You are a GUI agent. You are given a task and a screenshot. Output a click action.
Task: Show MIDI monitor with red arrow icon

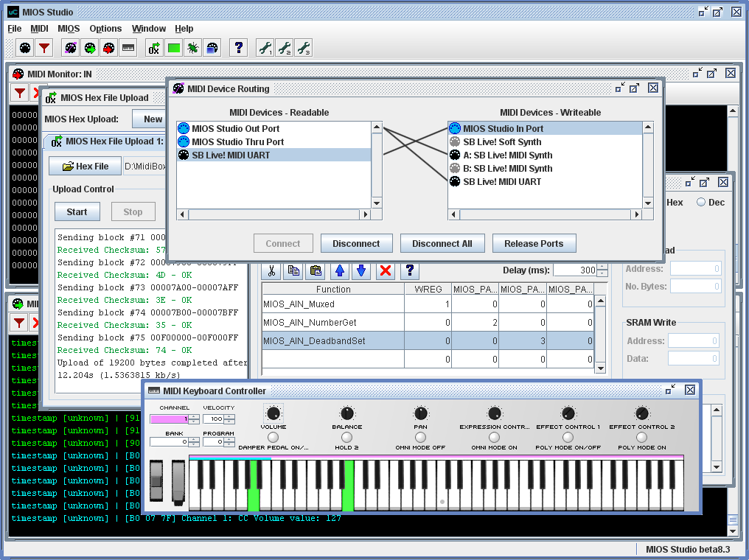point(109,48)
